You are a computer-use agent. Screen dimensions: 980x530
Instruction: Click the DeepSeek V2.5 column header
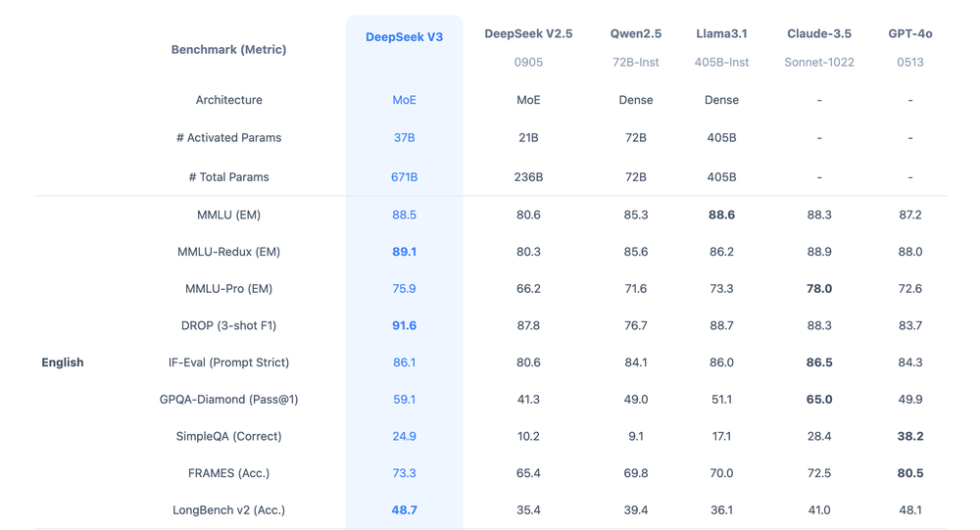pos(528,33)
